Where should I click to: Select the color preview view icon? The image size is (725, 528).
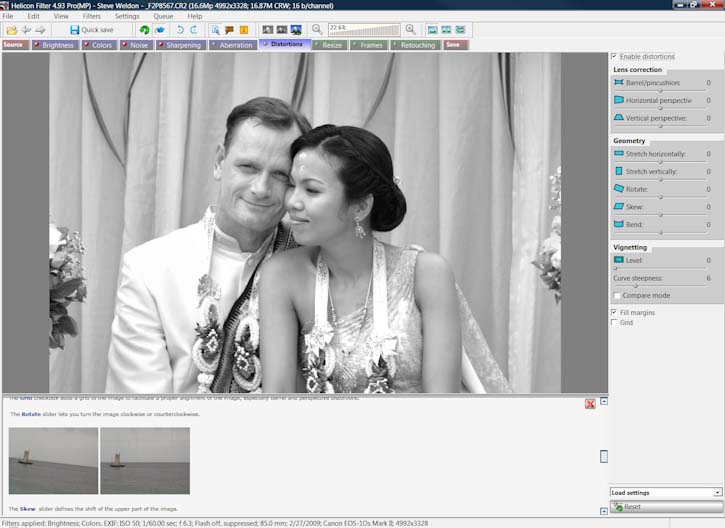point(296,30)
